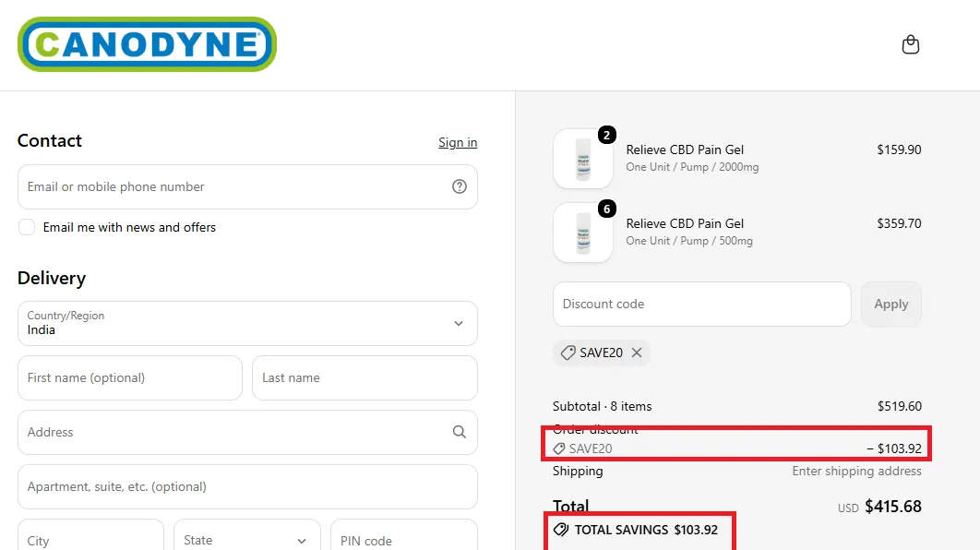Open the Country/Region dropdown

pos(247,323)
